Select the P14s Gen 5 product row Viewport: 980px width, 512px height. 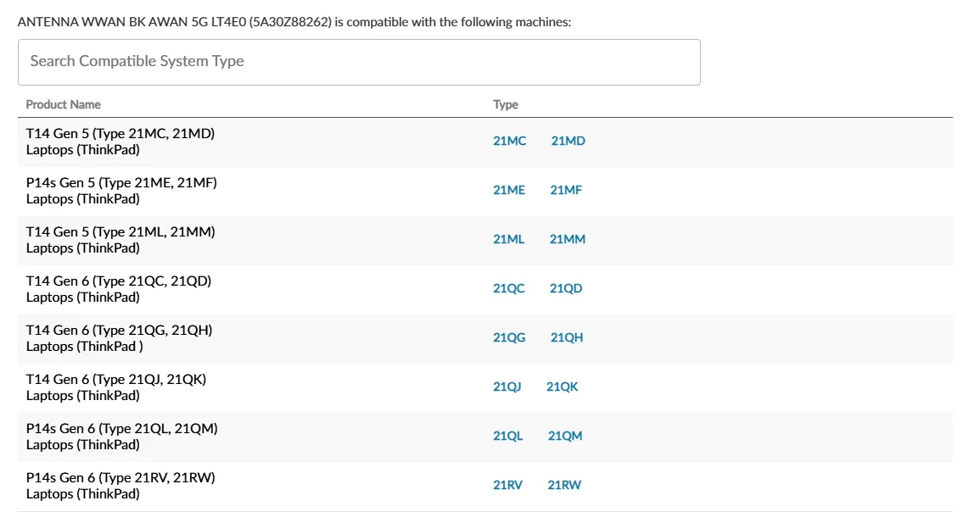click(x=121, y=190)
